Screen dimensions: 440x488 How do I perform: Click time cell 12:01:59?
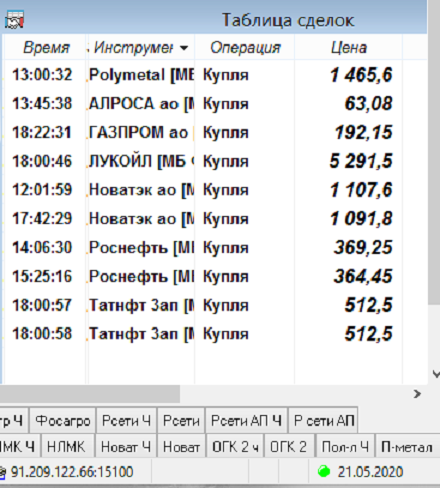click(42, 190)
